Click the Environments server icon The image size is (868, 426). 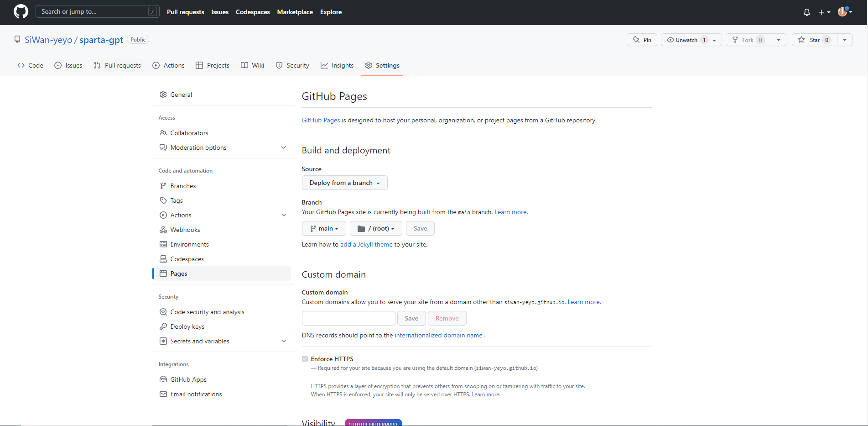163,244
